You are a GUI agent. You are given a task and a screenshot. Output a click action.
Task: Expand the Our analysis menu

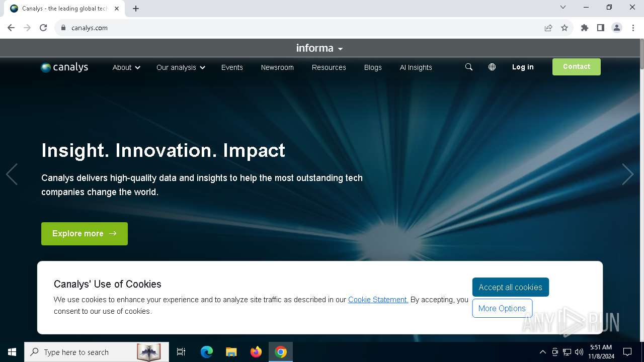181,67
